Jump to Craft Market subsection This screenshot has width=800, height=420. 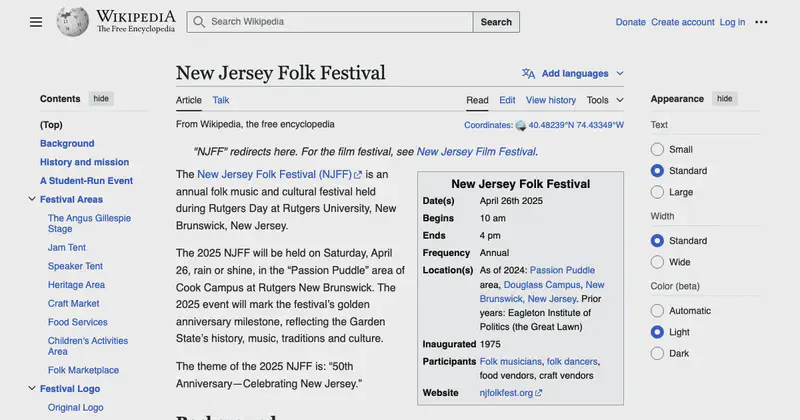73,303
